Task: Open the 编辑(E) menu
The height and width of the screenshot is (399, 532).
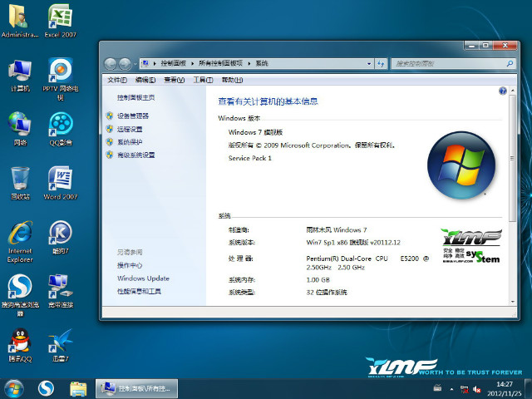Action: [x=145, y=80]
